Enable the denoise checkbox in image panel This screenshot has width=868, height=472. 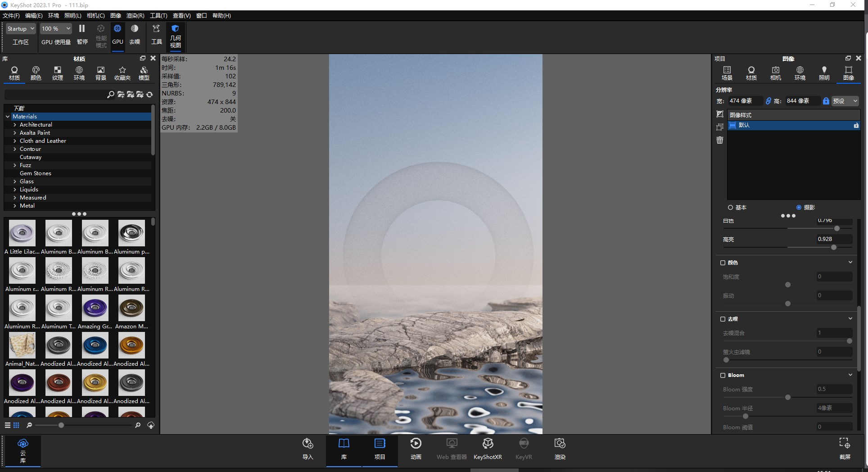(723, 319)
